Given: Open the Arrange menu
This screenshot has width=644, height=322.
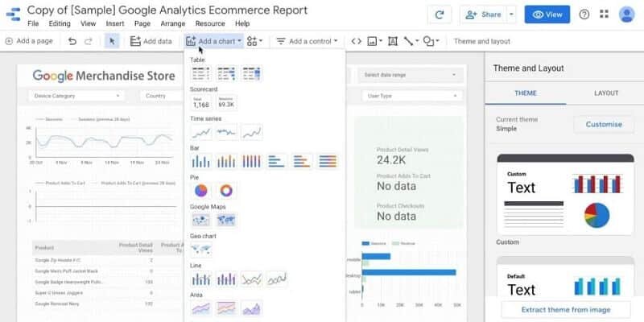Looking at the screenshot, I should pyautogui.click(x=173, y=24).
